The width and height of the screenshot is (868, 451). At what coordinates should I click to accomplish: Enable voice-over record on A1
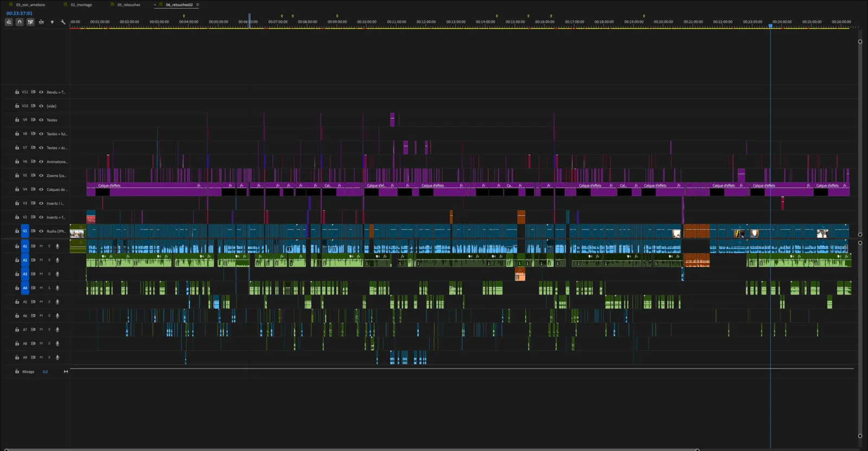57,246
